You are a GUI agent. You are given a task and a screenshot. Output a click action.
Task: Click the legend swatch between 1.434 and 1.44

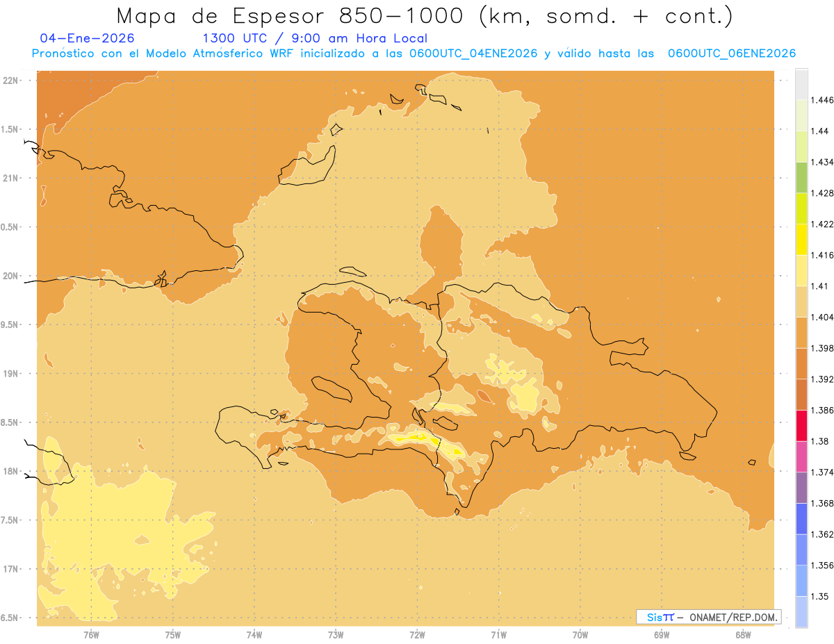click(802, 146)
